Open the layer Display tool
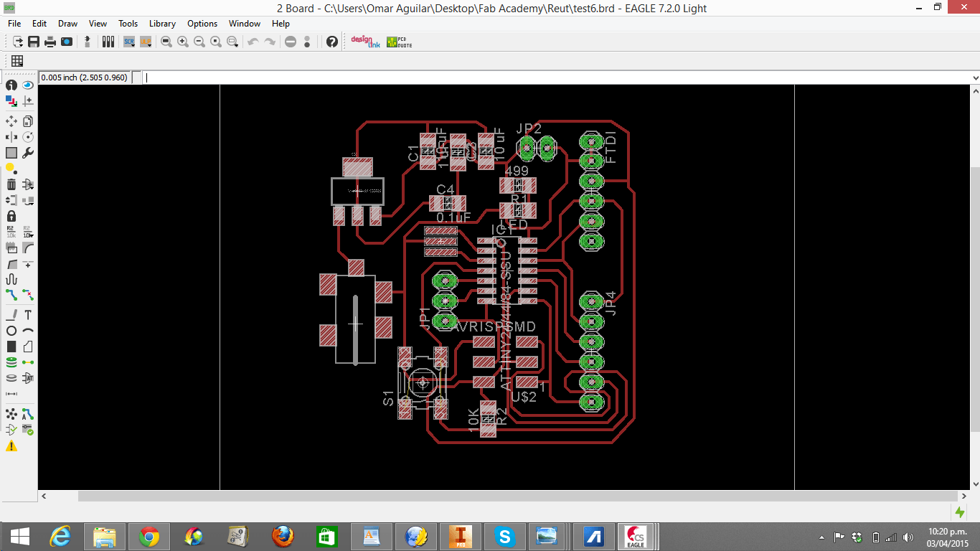Image resolution: width=980 pixels, height=551 pixels. [x=11, y=101]
